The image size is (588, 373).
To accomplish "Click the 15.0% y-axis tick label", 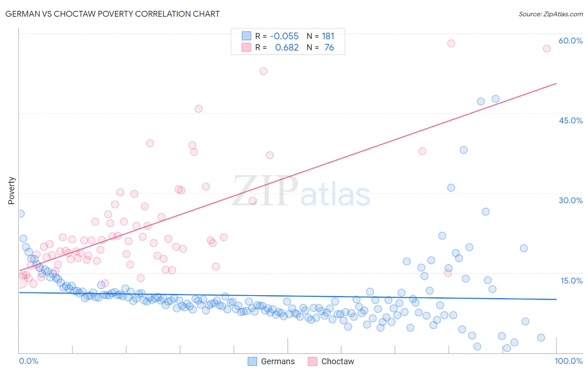I will tap(571, 281).
